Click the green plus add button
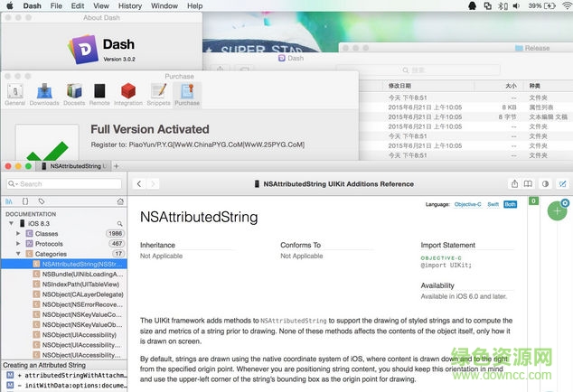This screenshot has height=392, width=573. pyautogui.click(x=557, y=210)
